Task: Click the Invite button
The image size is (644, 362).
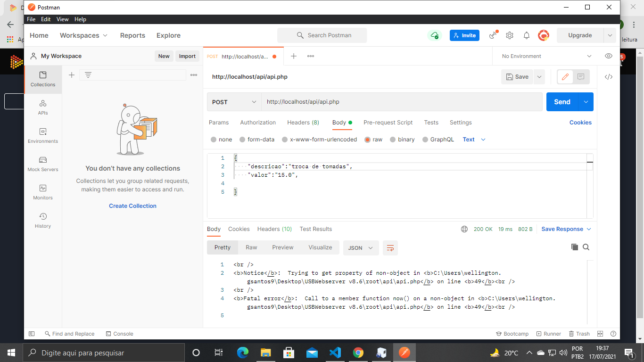Action: [464, 35]
